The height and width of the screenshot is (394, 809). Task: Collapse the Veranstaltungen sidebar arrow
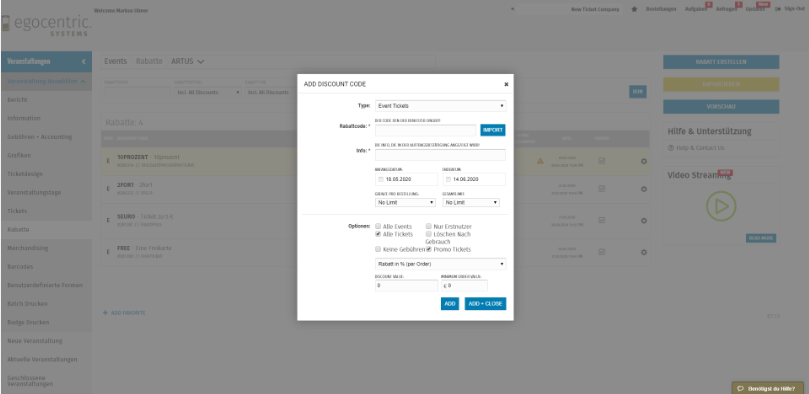84,61
